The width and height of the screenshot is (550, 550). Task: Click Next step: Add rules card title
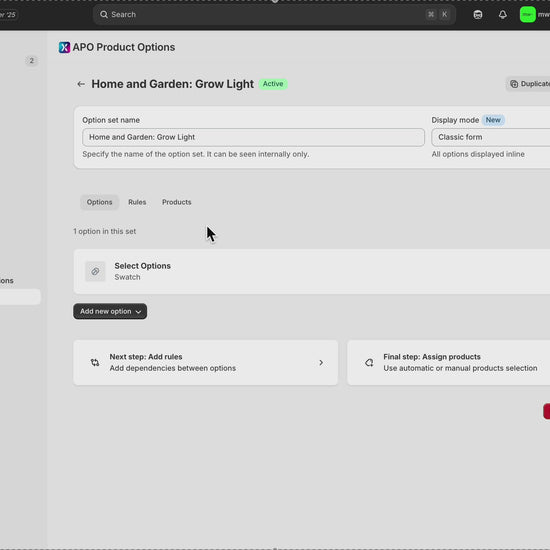[x=146, y=357]
